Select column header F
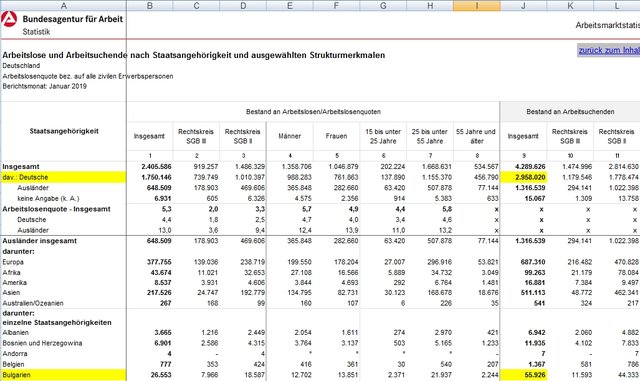The image size is (640, 381). [x=336, y=5]
